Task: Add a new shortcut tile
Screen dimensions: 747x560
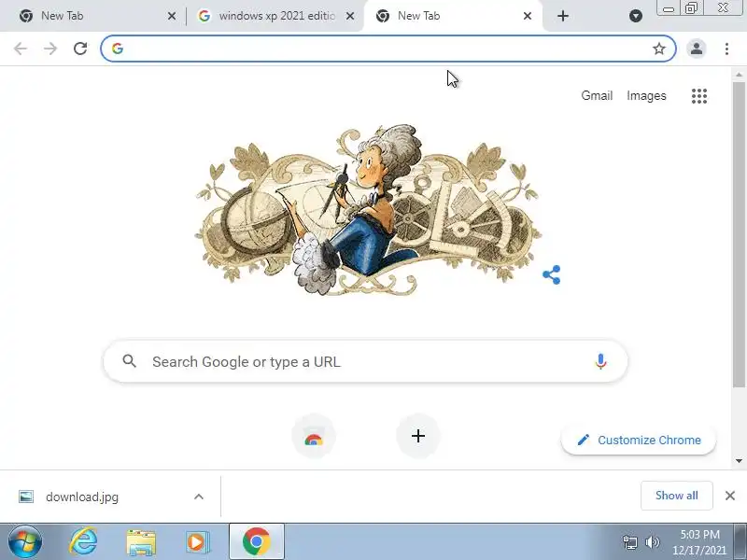Action: click(417, 436)
